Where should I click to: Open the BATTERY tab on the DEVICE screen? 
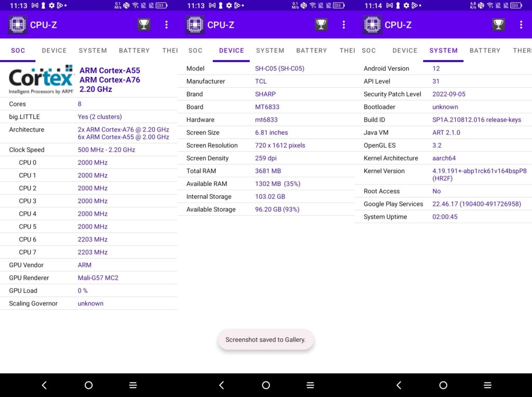(x=312, y=50)
